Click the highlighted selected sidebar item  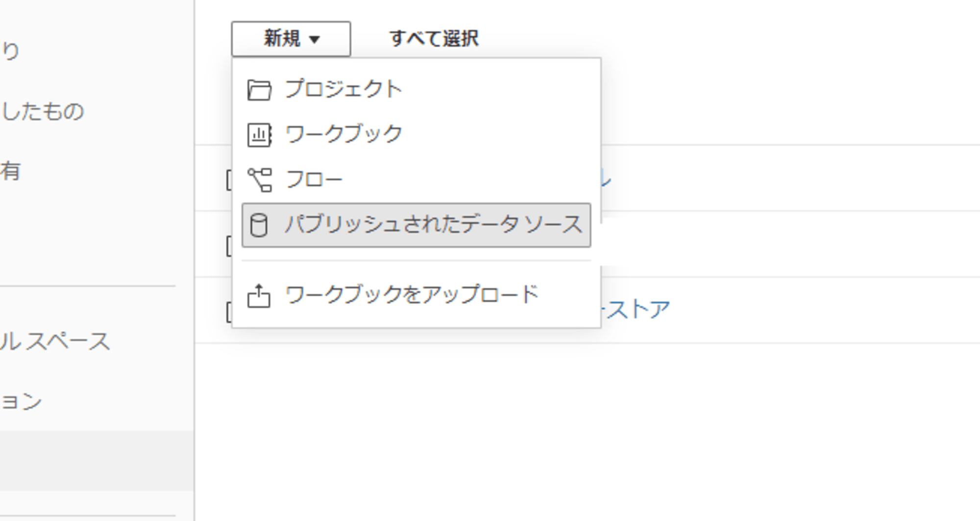pyautogui.click(x=97, y=461)
